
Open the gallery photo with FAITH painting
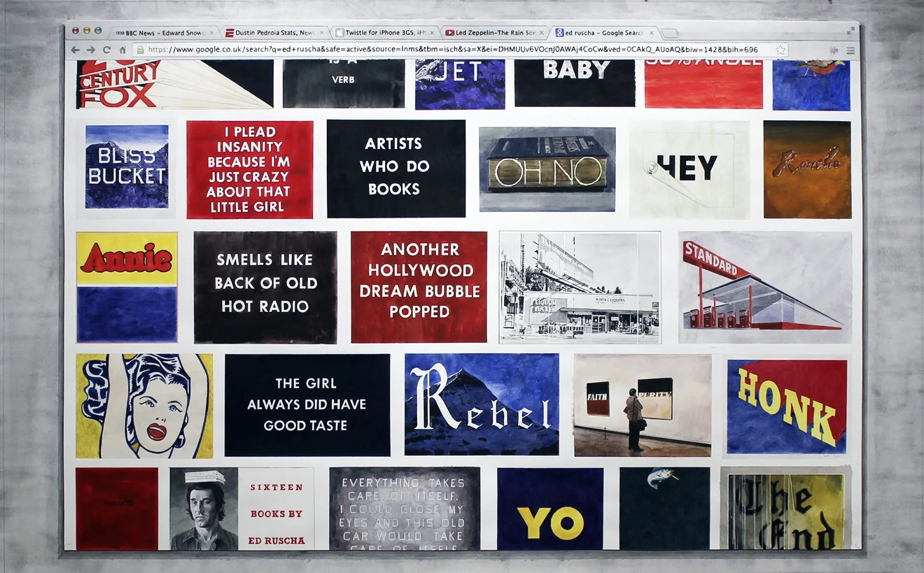click(x=643, y=405)
